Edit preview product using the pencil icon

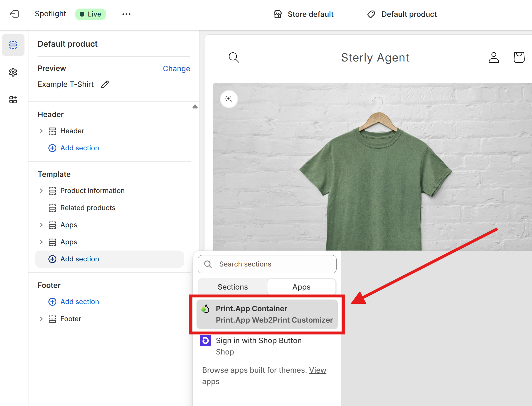pyautogui.click(x=105, y=84)
